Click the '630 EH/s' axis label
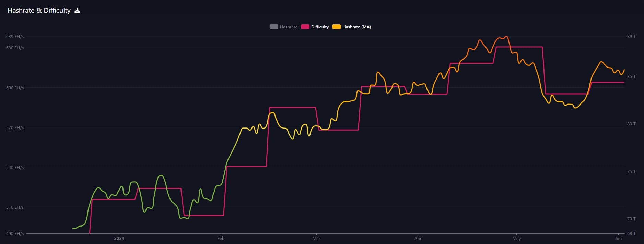Screen dimensions: 644x244 (x=15, y=48)
